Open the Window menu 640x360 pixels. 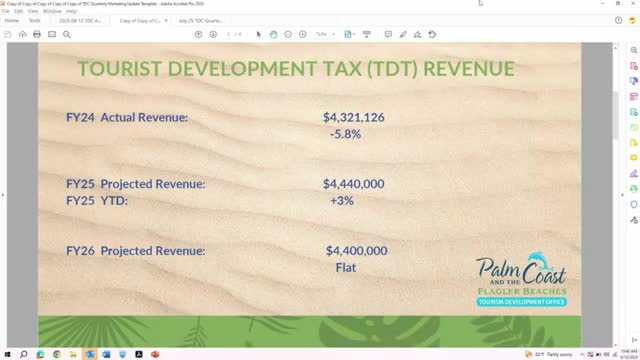click(52, 11)
